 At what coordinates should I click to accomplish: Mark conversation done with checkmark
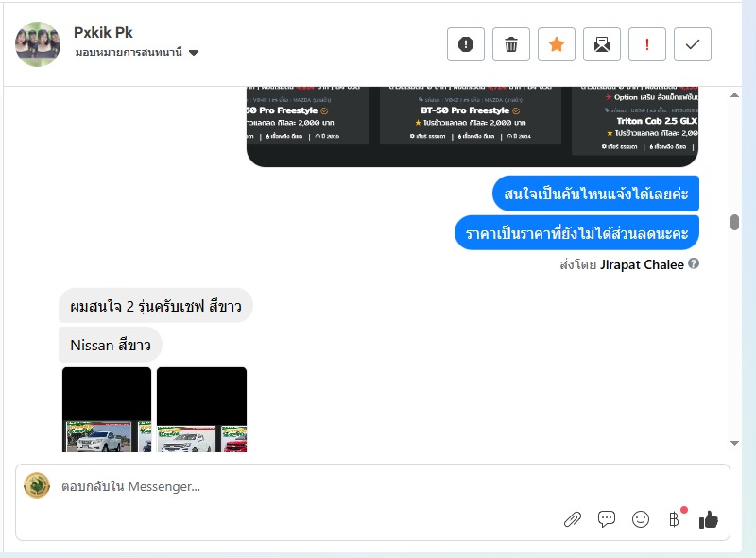coord(693,44)
